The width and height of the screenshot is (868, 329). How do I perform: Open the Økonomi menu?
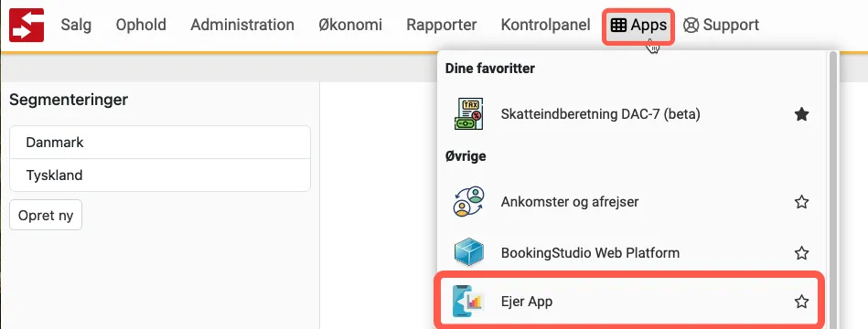350,25
